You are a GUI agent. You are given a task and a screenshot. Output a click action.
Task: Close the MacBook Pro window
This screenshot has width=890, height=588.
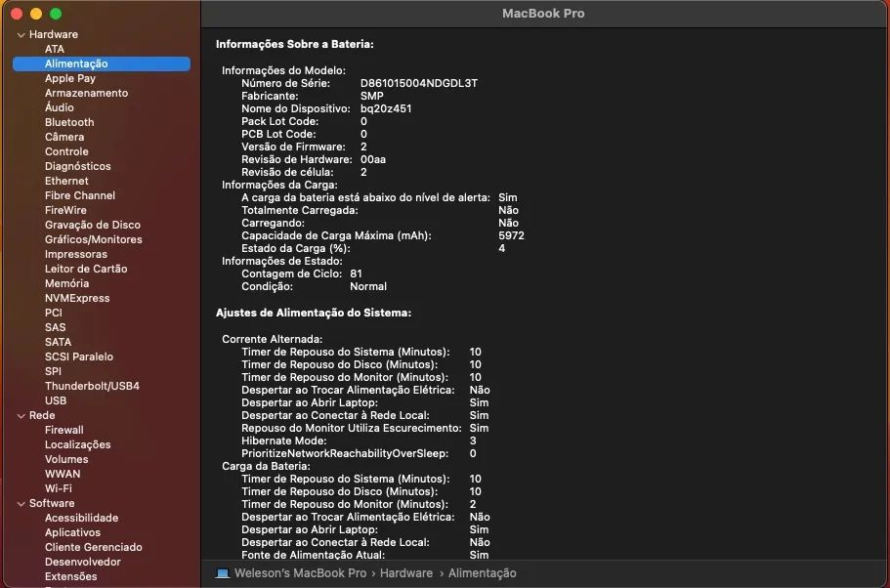[x=17, y=14]
